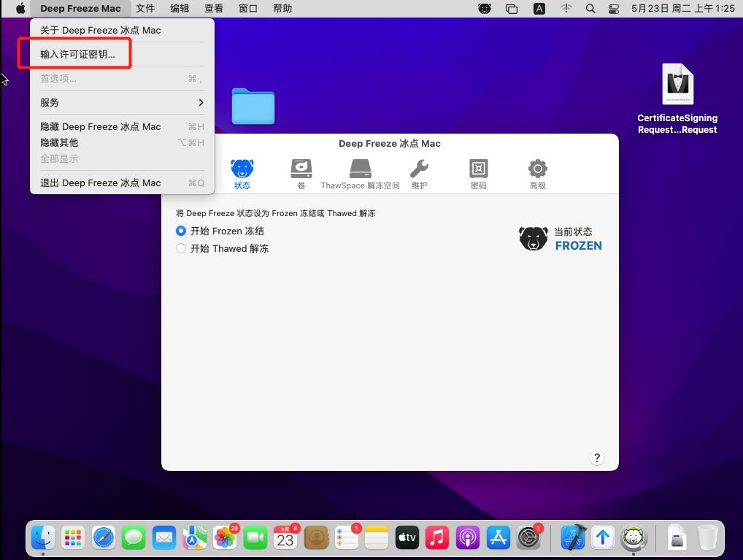743x560 pixels.
Task: Choose 输入许可证密钥... menu item
Action: tap(77, 54)
